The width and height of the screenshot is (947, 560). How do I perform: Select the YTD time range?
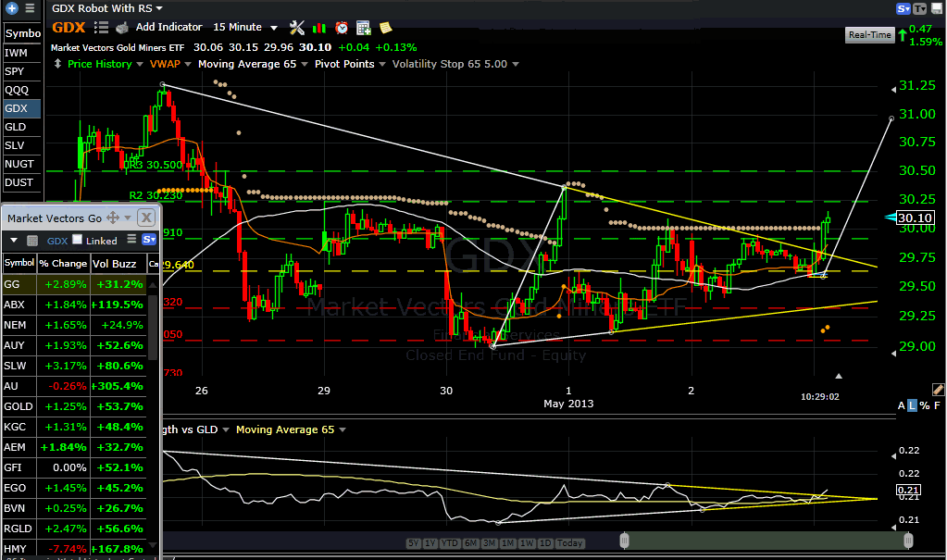tap(449, 543)
